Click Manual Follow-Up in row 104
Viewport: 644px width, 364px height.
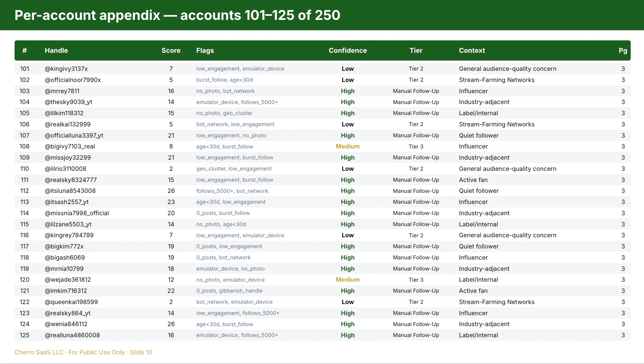(416, 102)
